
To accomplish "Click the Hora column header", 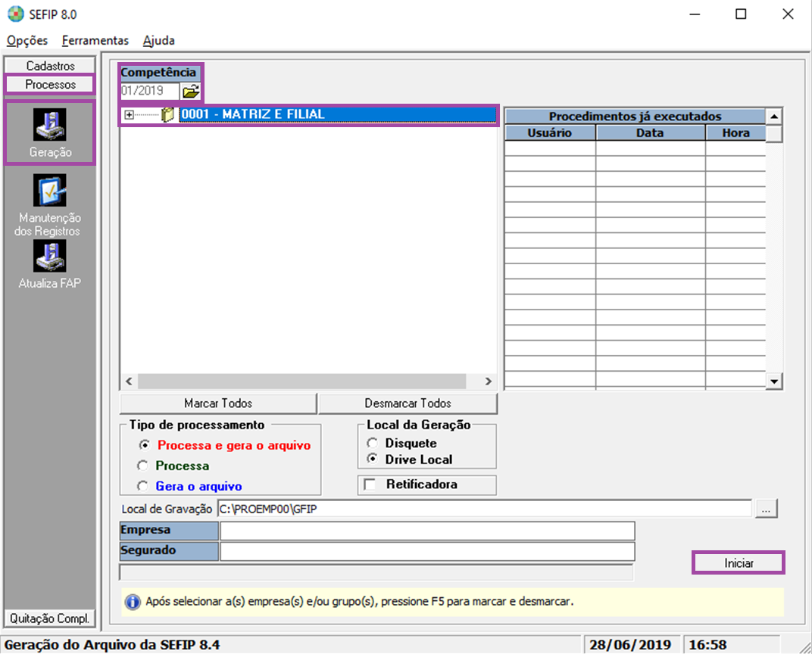I will [735, 133].
